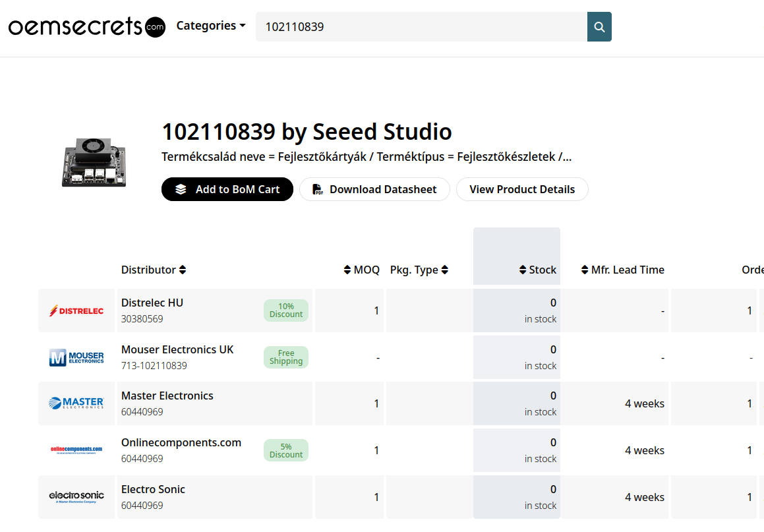Image resolution: width=764 pixels, height=532 pixels.
Task: Open the Electro Sonic distributor link
Action: [153, 489]
